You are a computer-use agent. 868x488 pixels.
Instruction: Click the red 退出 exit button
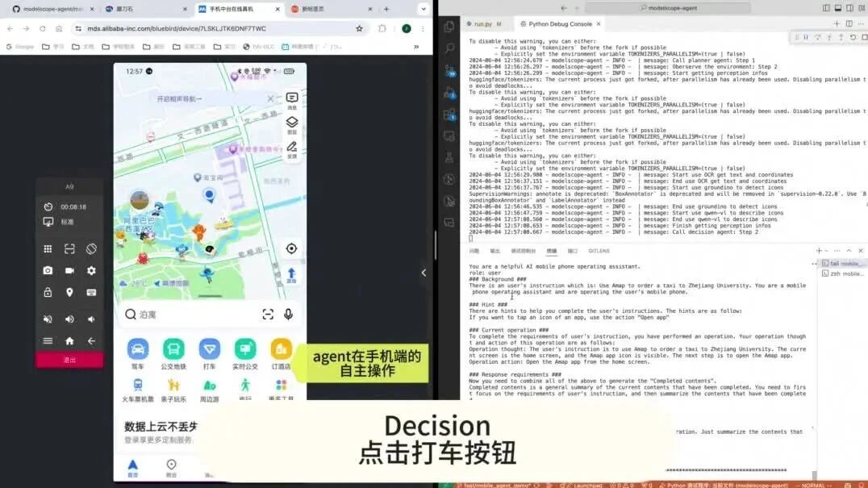point(69,361)
